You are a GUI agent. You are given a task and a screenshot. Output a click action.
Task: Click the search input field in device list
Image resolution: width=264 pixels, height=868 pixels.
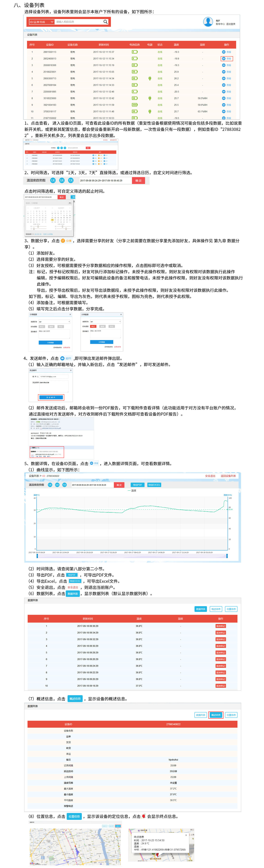79,22
